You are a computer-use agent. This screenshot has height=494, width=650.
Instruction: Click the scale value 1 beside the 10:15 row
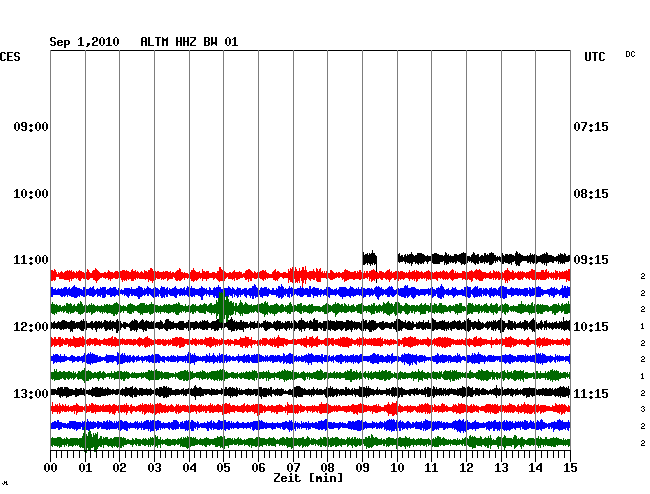tap(643, 327)
